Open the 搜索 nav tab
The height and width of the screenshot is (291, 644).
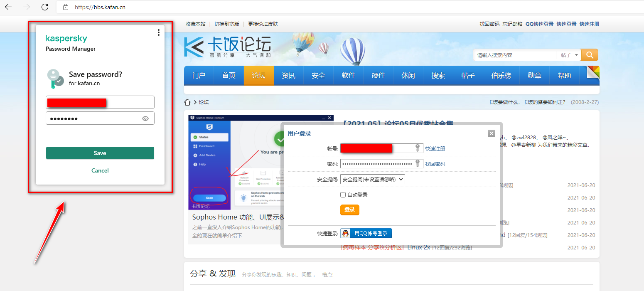click(438, 76)
